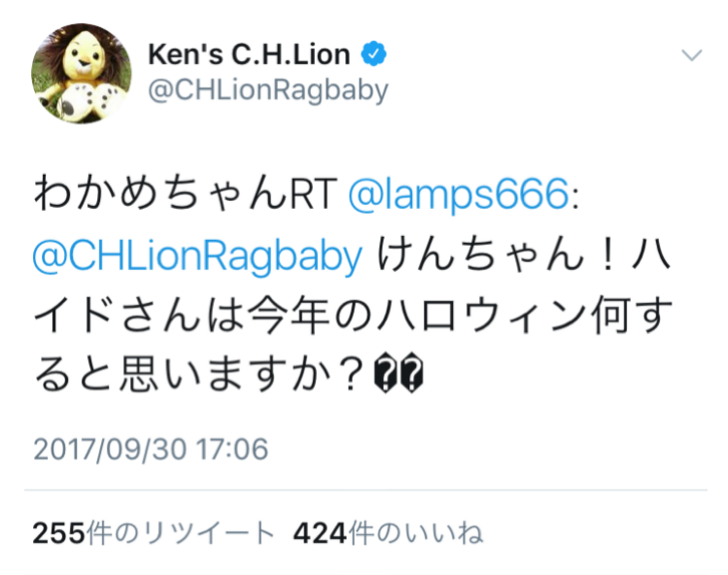Click the word ハロウィン in tweet

coord(482,315)
